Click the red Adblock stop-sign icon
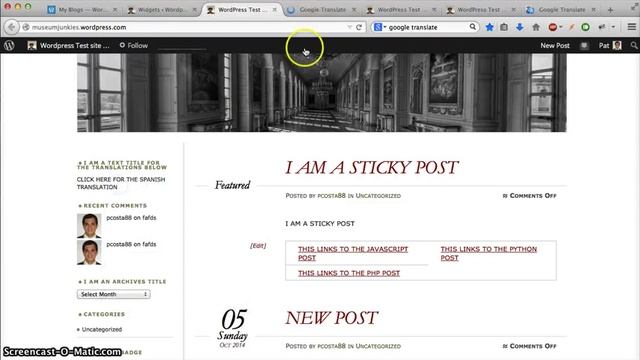640x360 pixels. pos(553,27)
